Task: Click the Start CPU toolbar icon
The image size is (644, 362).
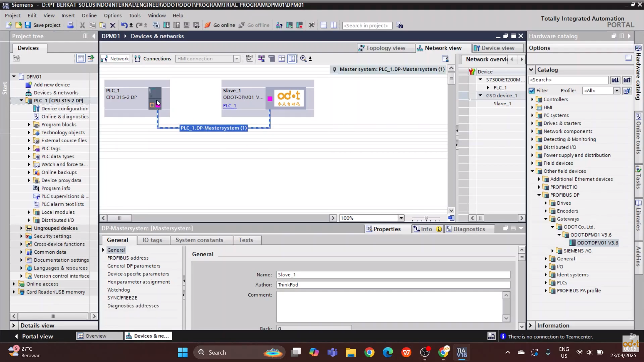Action: pyautogui.click(x=289, y=25)
